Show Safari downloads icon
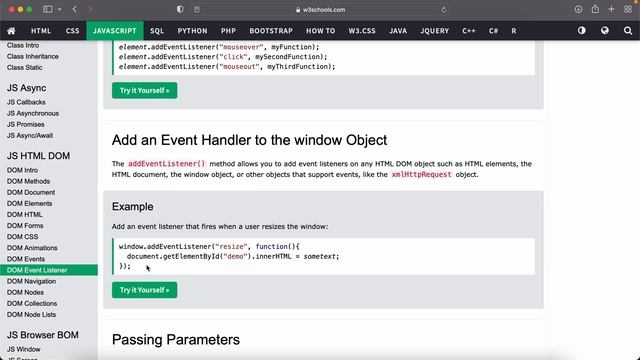The width and height of the screenshot is (640, 360). [x=578, y=9]
